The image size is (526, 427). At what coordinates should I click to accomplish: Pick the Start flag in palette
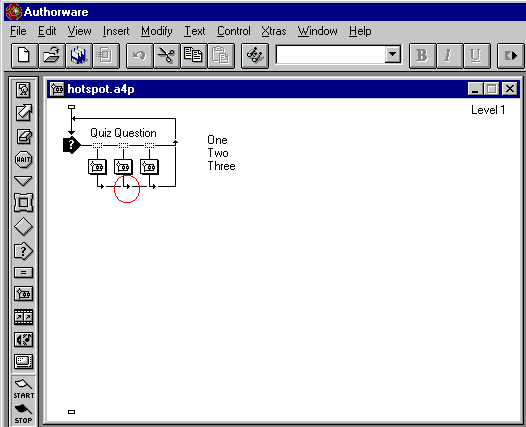tap(23, 389)
